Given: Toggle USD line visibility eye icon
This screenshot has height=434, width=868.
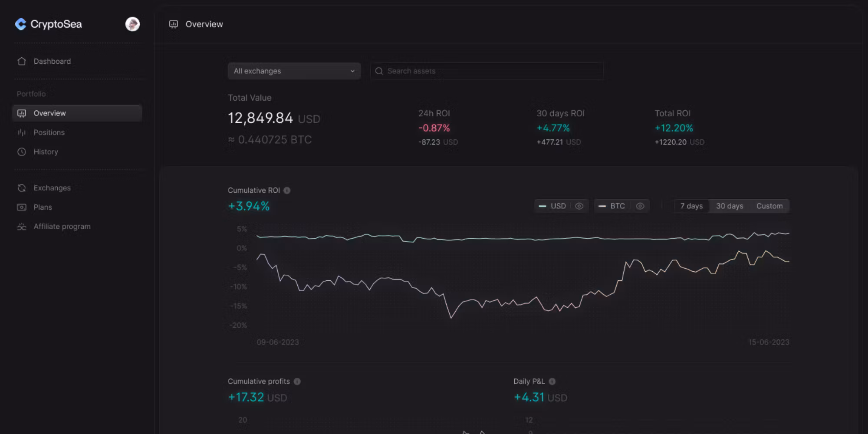Looking at the screenshot, I should pyautogui.click(x=579, y=206).
